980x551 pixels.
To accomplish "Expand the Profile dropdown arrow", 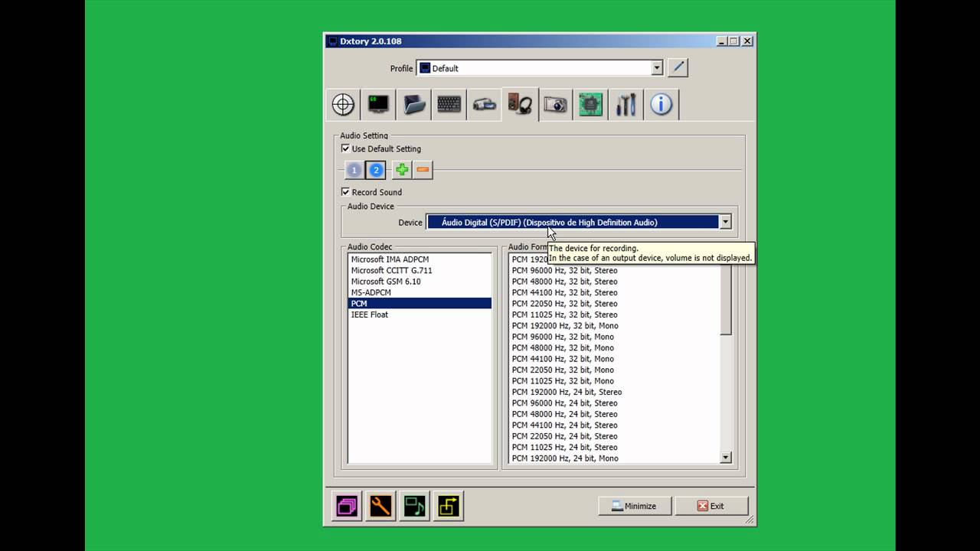I will (x=656, y=68).
